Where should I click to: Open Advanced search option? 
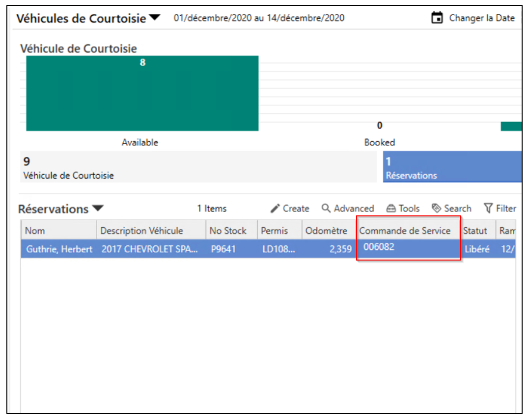click(x=354, y=209)
